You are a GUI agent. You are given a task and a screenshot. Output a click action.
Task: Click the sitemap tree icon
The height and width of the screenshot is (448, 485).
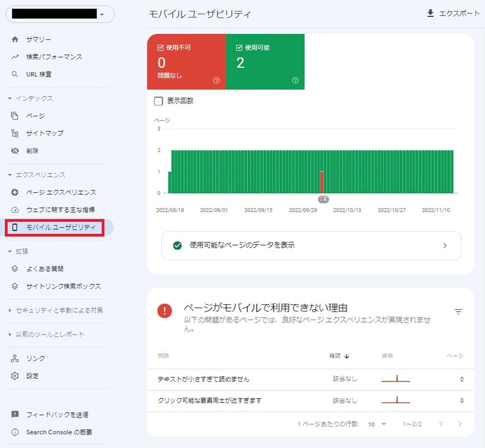15,133
